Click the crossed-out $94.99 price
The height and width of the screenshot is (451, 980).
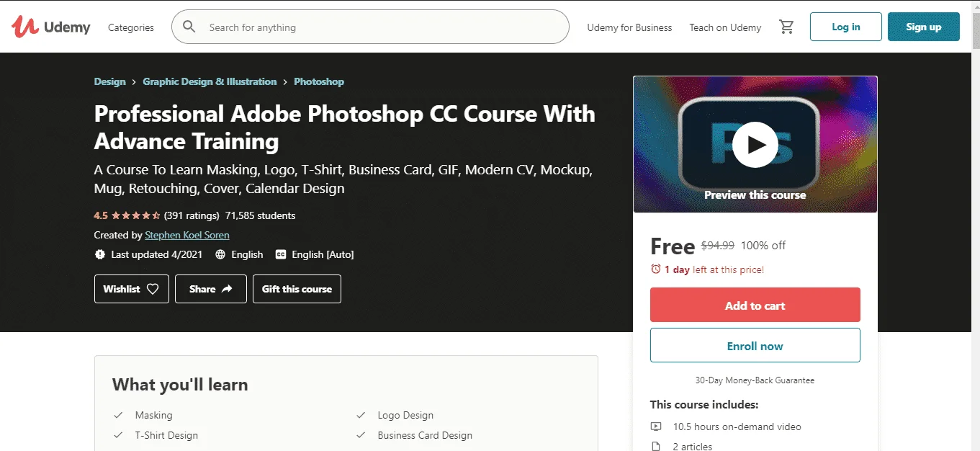[718, 246]
